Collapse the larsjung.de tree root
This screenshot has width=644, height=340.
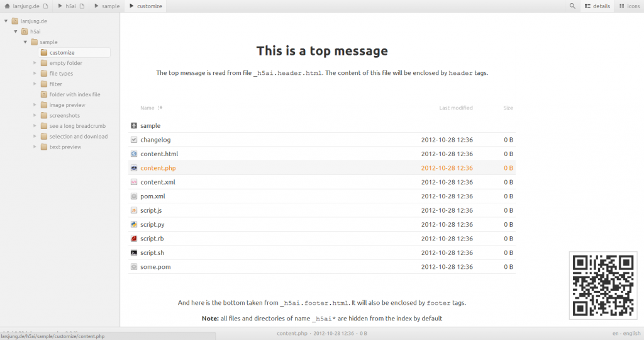click(6, 21)
